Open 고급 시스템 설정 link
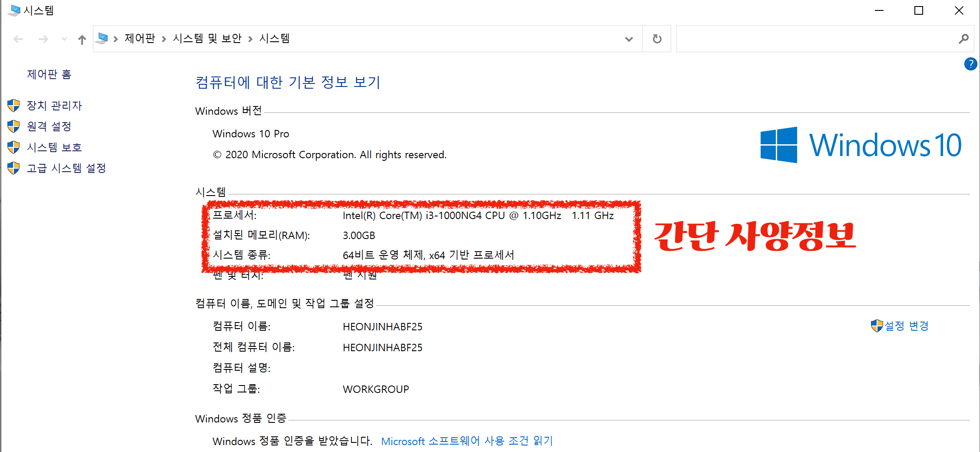 66,168
